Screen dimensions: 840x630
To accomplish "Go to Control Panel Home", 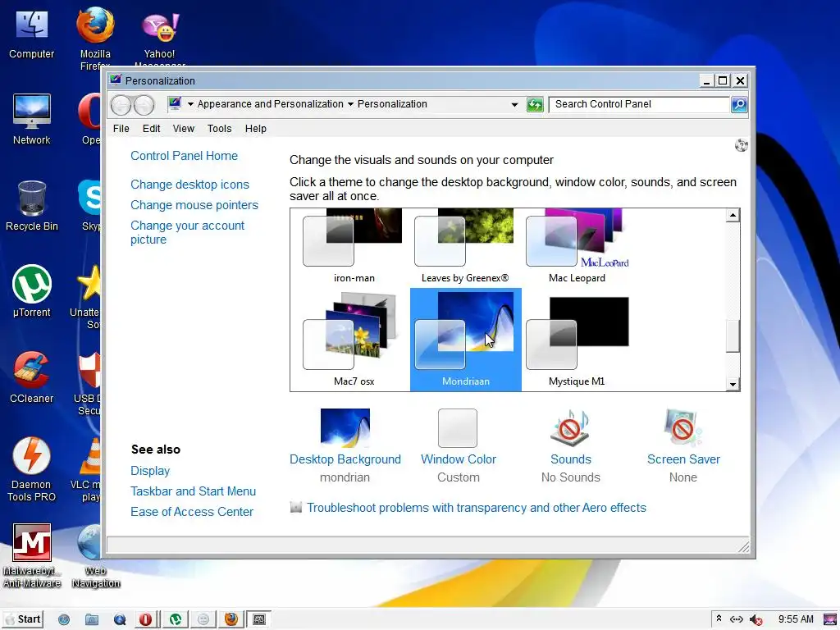I will (185, 156).
